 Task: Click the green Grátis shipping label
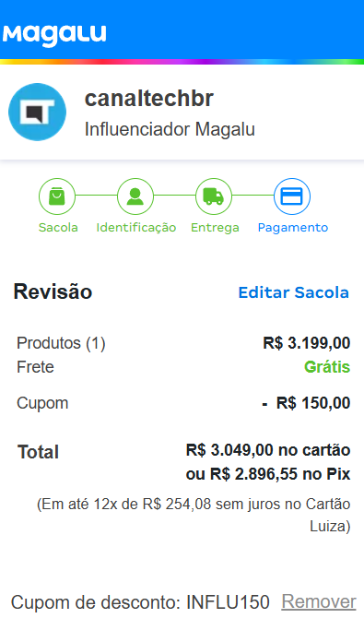327,367
